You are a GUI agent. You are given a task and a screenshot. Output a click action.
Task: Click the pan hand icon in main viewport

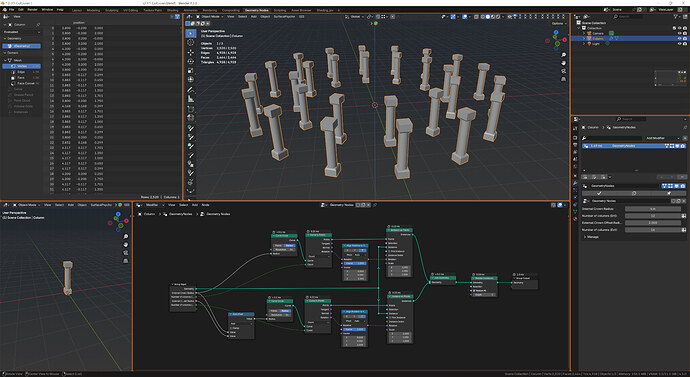pyautogui.click(x=563, y=63)
